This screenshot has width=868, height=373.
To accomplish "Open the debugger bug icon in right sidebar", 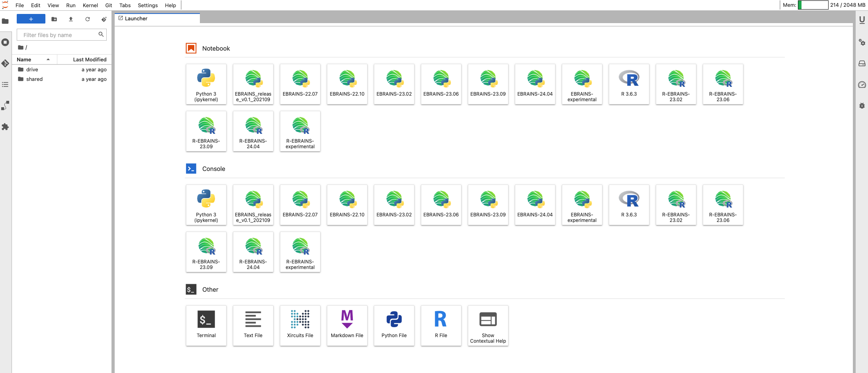I will [x=862, y=106].
